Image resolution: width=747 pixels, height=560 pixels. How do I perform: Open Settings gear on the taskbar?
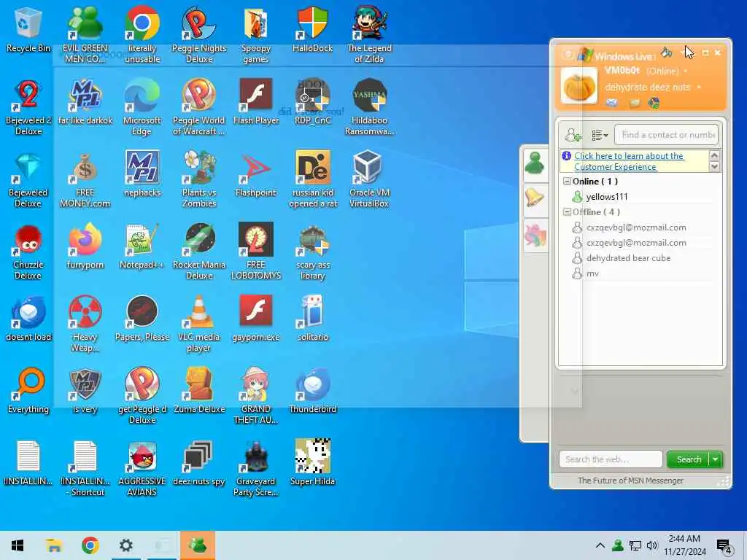(125, 545)
